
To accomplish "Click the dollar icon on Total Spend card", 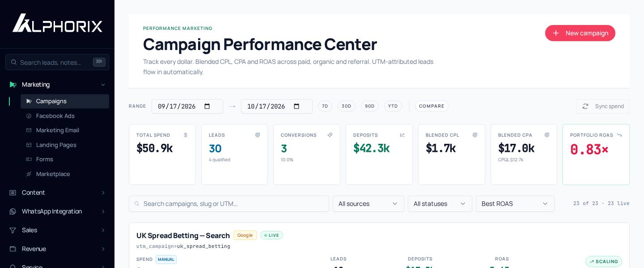I will click(x=186, y=135).
